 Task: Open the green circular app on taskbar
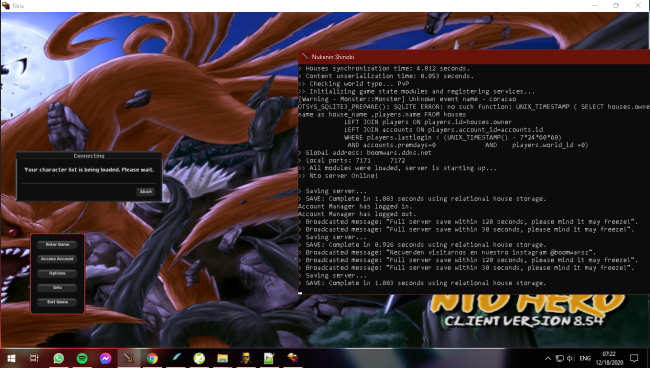click(199, 358)
